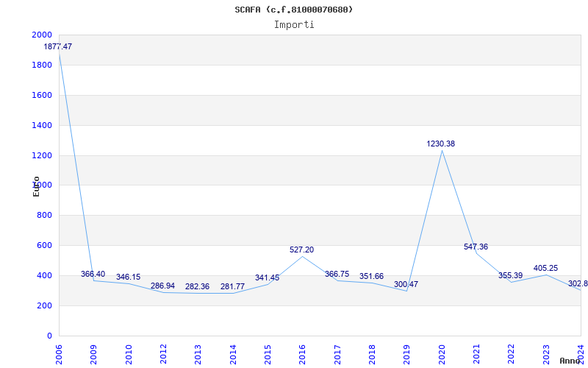Click the 2012 x-axis tick
The width and height of the screenshot is (588, 368).
click(x=163, y=354)
